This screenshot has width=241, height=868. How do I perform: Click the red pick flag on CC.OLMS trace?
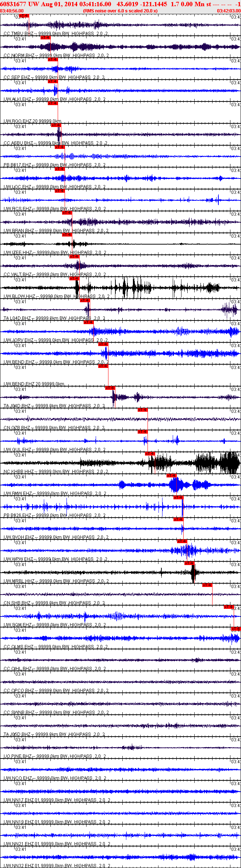coord(236,629)
